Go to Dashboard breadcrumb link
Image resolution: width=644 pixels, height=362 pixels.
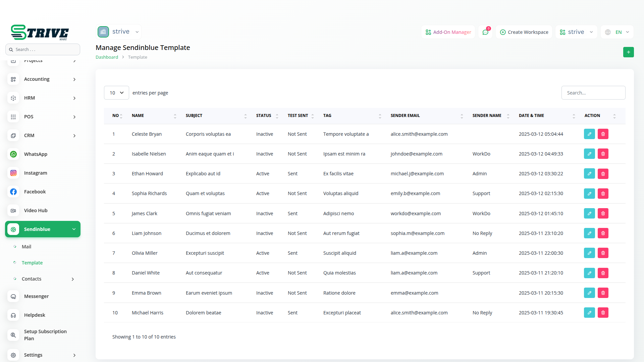click(x=107, y=57)
